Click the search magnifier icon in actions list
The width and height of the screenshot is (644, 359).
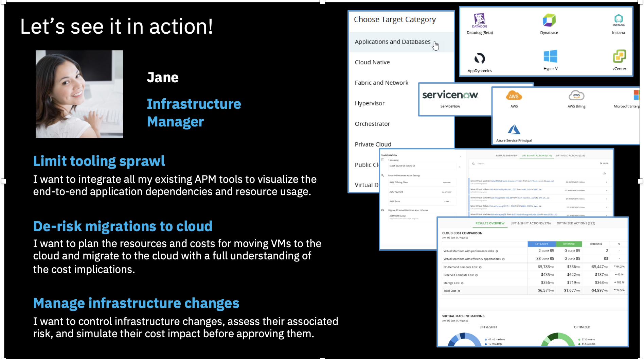[473, 164]
